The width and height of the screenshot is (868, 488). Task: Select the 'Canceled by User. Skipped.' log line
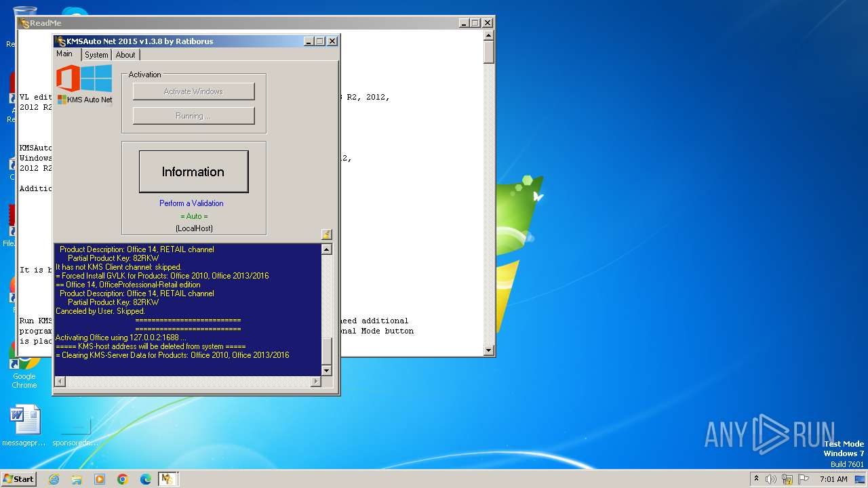pyautogui.click(x=100, y=311)
